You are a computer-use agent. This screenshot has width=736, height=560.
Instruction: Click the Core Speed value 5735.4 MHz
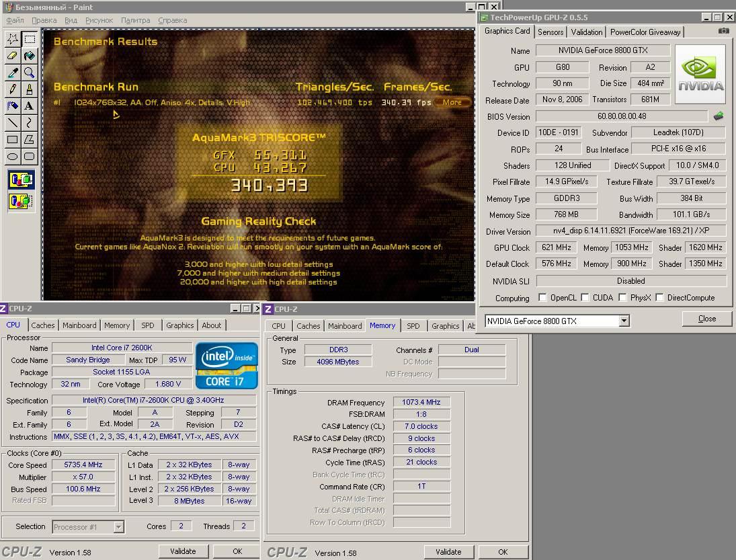pyautogui.click(x=83, y=465)
